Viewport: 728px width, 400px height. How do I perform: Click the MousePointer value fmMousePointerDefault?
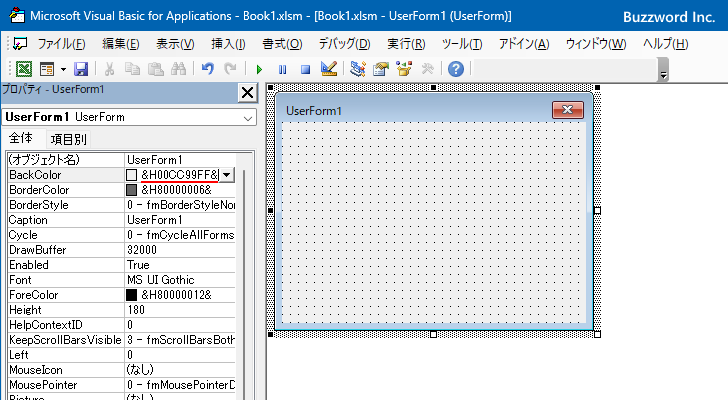180,385
